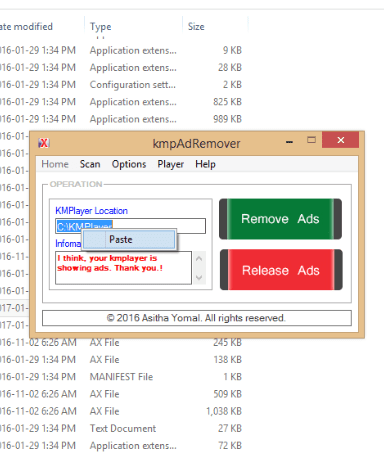Open the Player menu
This screenshot has width=384, height=464.
(x=171, y=164)
